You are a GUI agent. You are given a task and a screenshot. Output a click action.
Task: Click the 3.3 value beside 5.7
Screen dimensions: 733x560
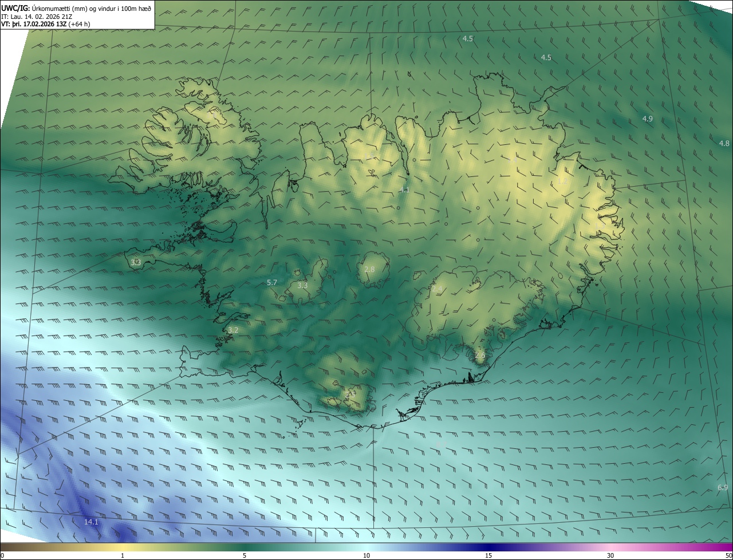(303, 285)
